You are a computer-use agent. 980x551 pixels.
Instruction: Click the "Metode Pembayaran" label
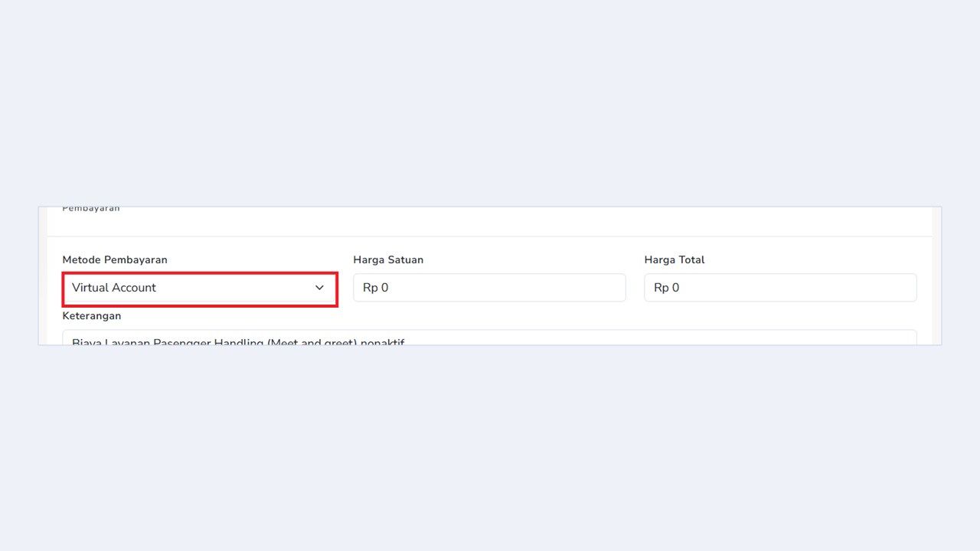click(115, 260)
